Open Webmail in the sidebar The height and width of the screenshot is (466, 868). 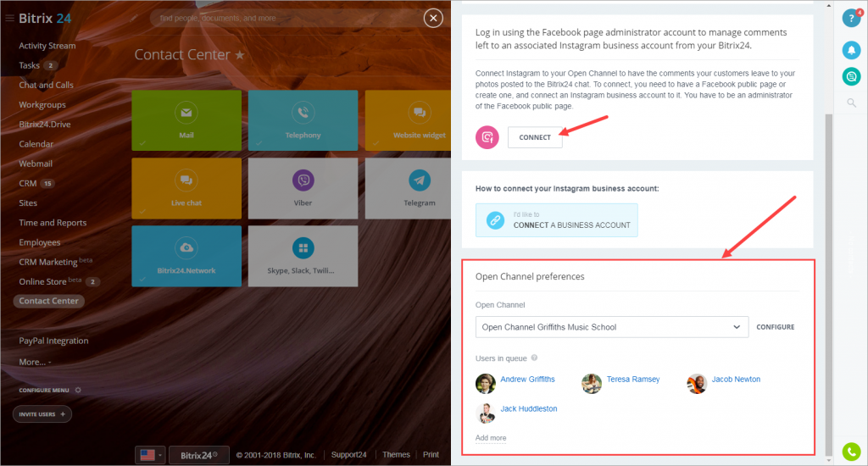tap(36, 164)
